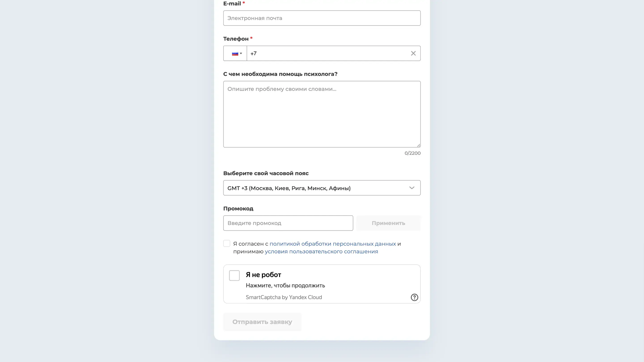Image resolution: width=644 pixels, height=362 pixels.
Task: Open user agreement terms link
Action: coord(321,251)
